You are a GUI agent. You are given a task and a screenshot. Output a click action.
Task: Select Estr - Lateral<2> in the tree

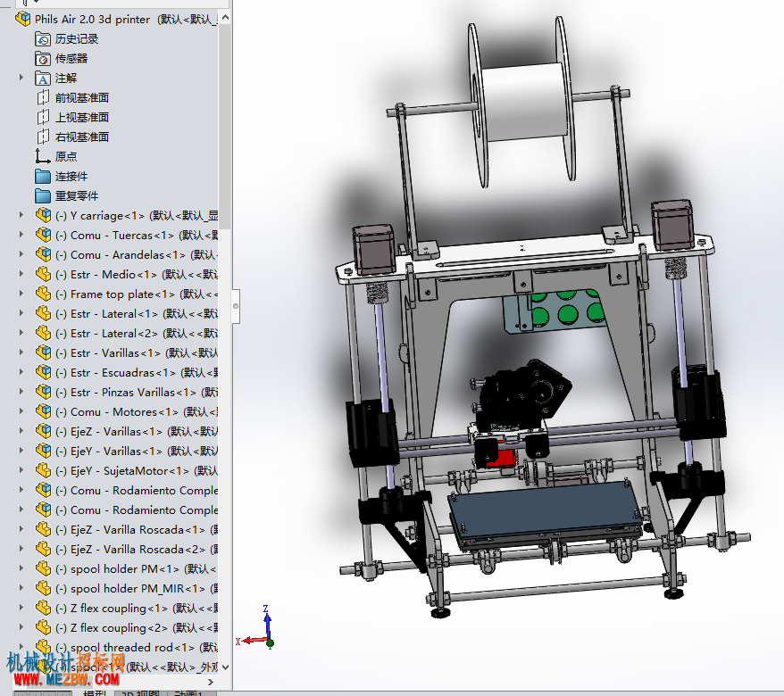pos(114,333)
